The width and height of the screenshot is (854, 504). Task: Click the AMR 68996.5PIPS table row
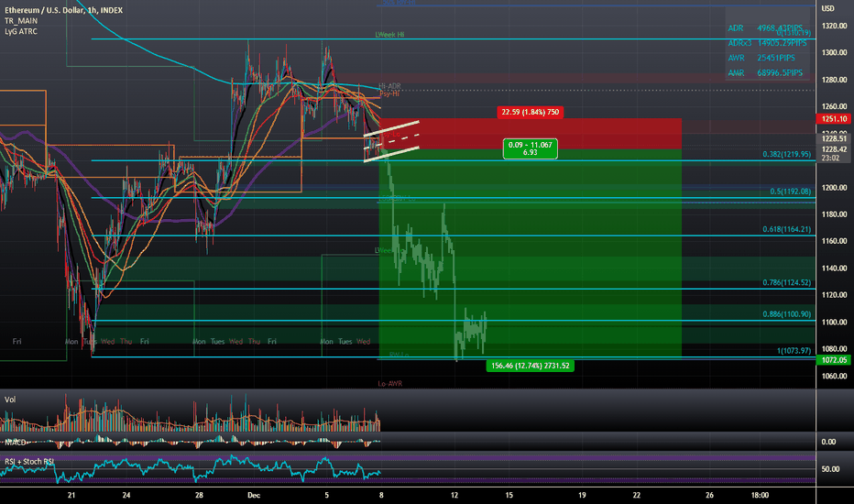point(765,72)
